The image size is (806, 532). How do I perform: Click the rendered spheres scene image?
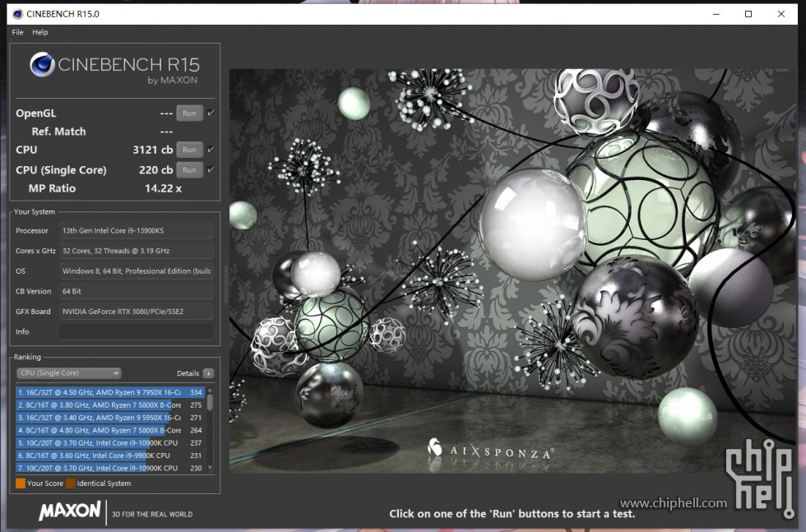[x=512, y=271]
